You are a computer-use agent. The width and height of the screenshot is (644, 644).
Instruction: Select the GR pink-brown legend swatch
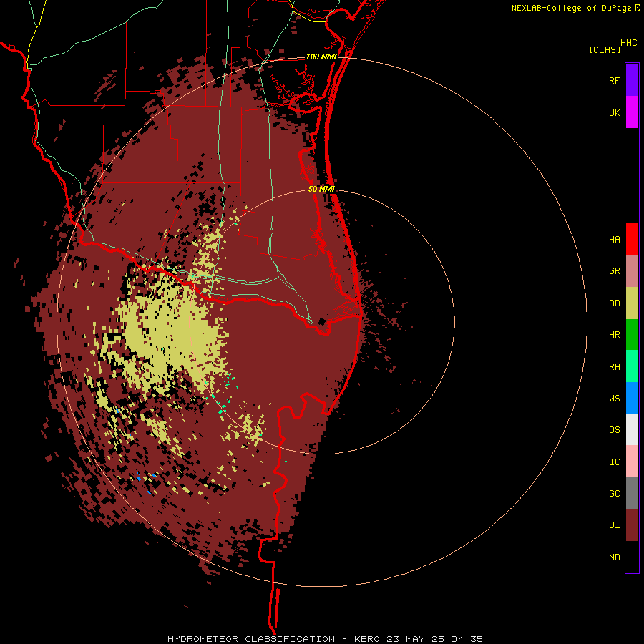coord(632,271)
